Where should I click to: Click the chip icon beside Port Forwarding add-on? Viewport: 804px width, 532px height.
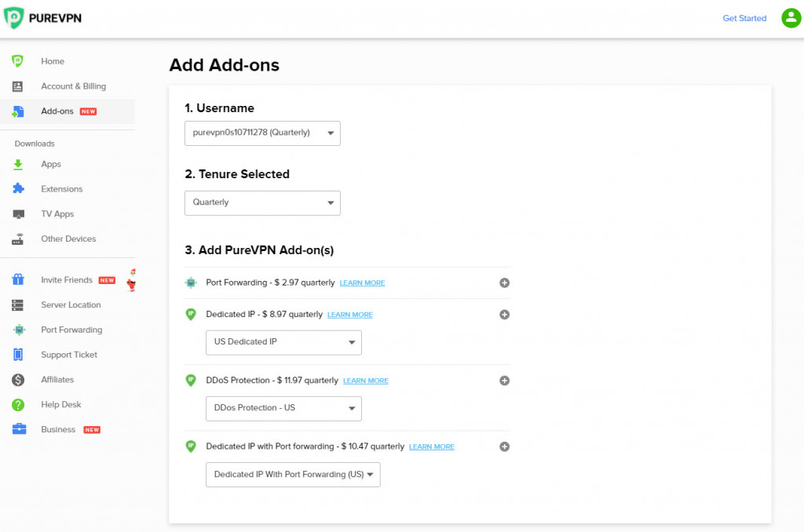[x=191, y=282]
